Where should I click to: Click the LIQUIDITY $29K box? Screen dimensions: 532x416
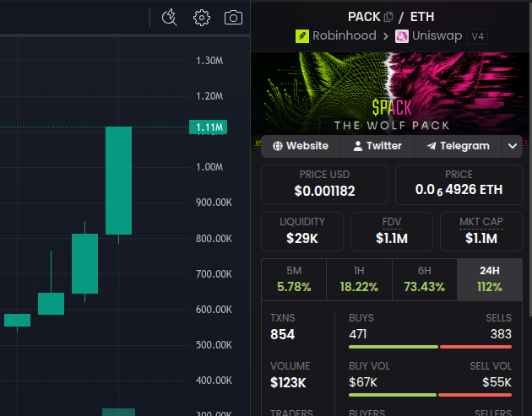click(302, 231)
